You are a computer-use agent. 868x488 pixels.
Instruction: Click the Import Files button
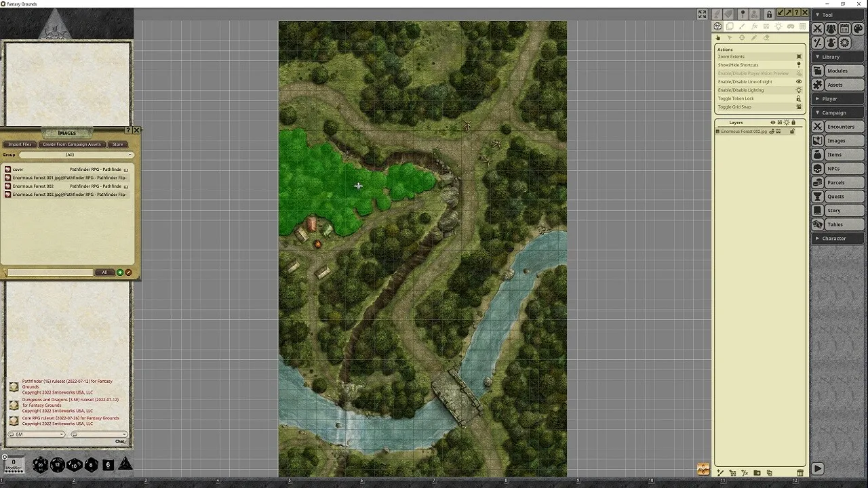point(20,144)
